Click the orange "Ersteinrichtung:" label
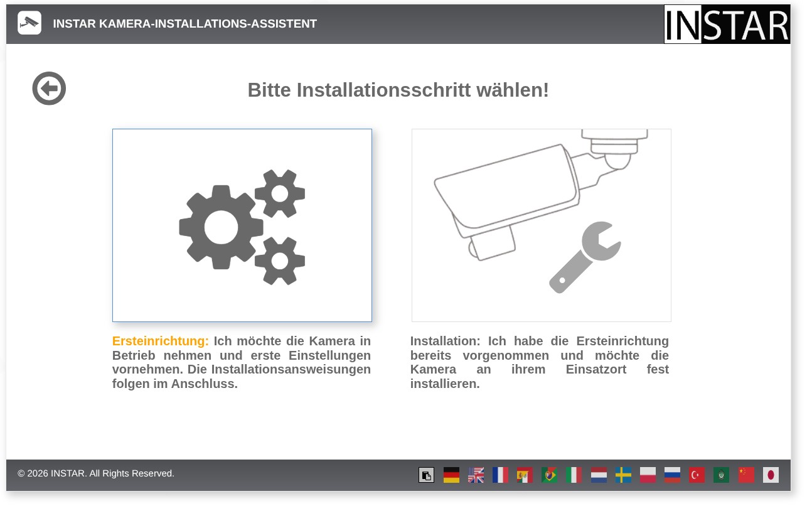812x506 pixels. click(161, 342)
